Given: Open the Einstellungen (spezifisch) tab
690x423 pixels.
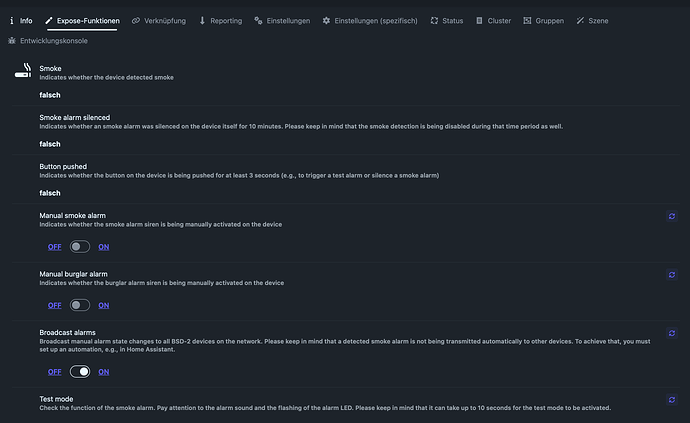Looking at the screenshot, I should point(370,21).
